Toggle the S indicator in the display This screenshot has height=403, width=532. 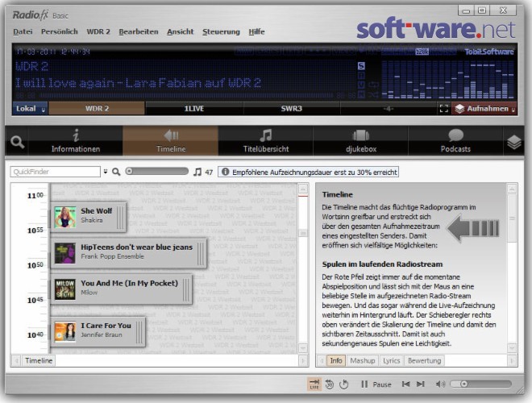coord(361,66)
